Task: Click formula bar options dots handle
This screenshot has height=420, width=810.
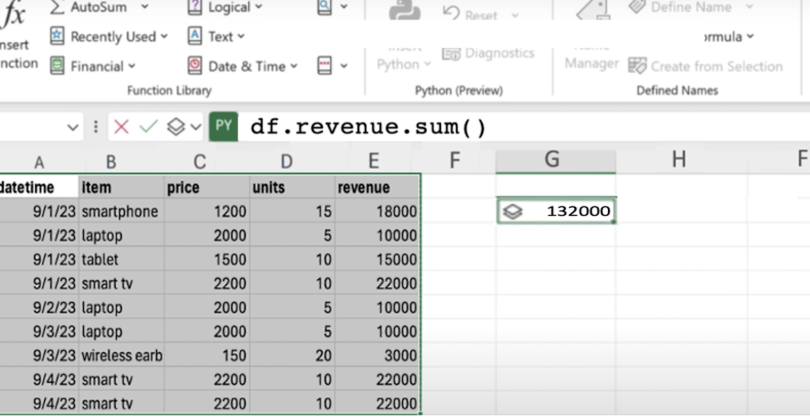Action: (96, 127)
